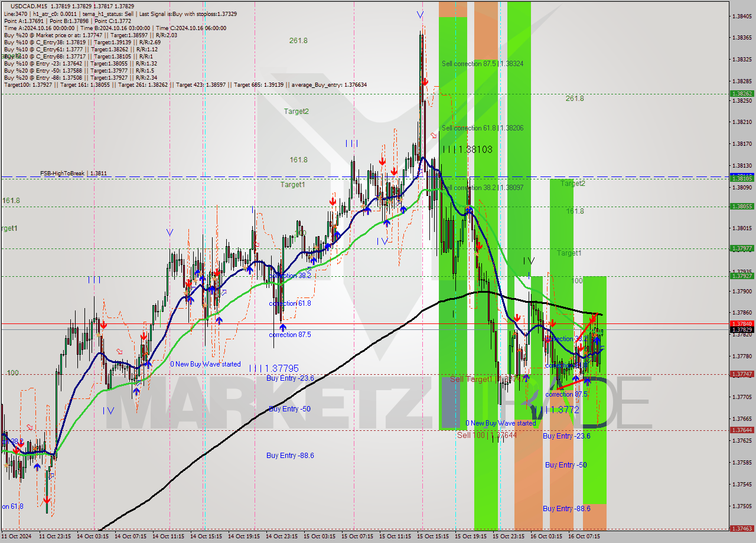Image resolution: width=756 pixels, height=543 pixels.
Task: Click the green 1.38055 price tag
Action: point(741,206)
